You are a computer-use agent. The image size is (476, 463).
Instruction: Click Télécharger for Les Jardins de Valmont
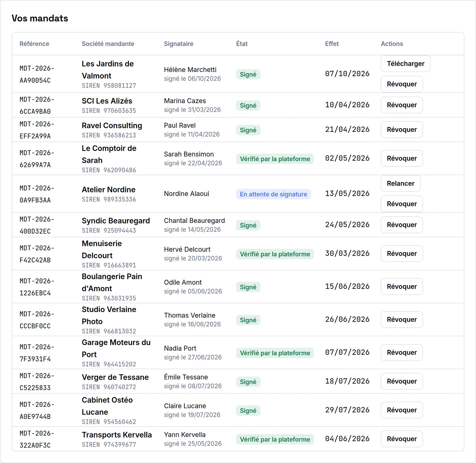[x=405, y=64]
